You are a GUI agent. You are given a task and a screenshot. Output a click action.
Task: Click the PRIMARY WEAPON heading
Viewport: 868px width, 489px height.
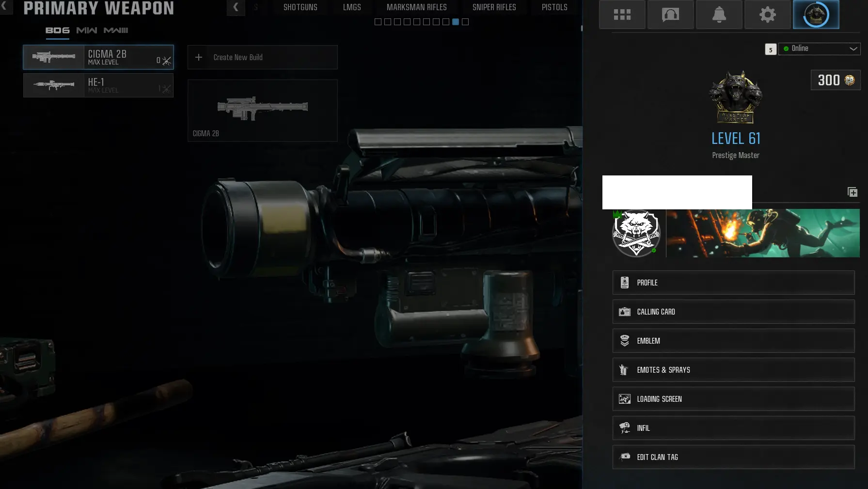tap(99, 8)
